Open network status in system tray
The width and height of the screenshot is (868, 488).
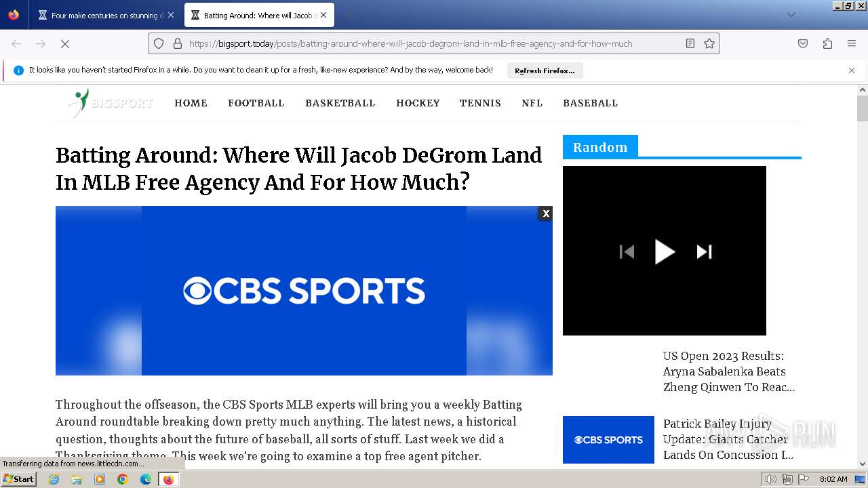coord(787,479)
